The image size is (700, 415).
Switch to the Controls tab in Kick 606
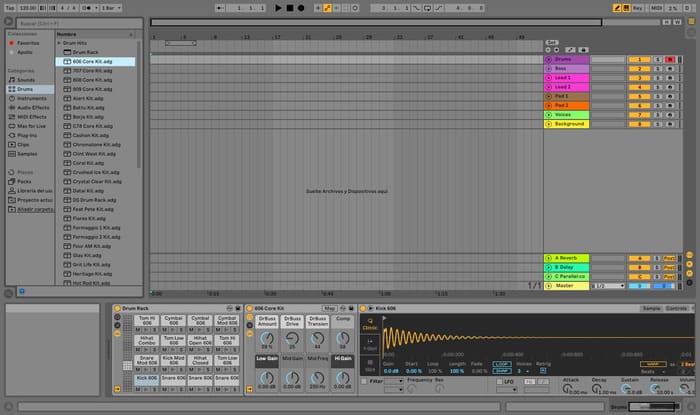(676, 308)
